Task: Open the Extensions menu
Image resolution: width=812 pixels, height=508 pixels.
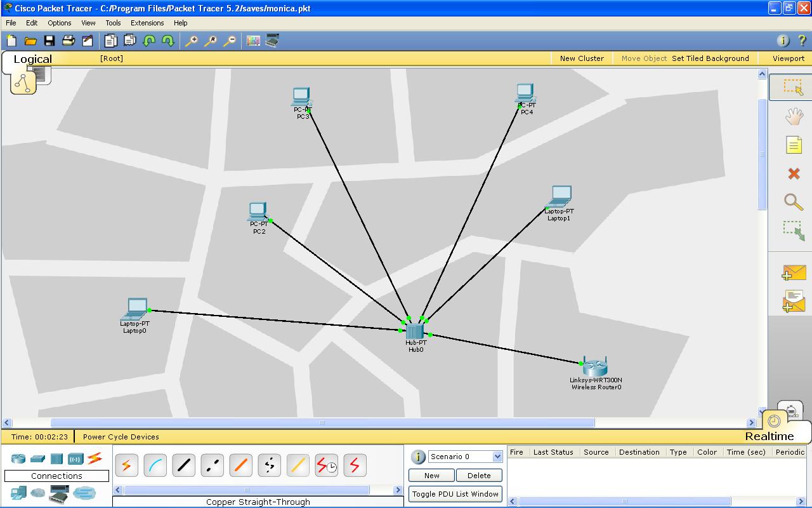Action: (147, 23)
